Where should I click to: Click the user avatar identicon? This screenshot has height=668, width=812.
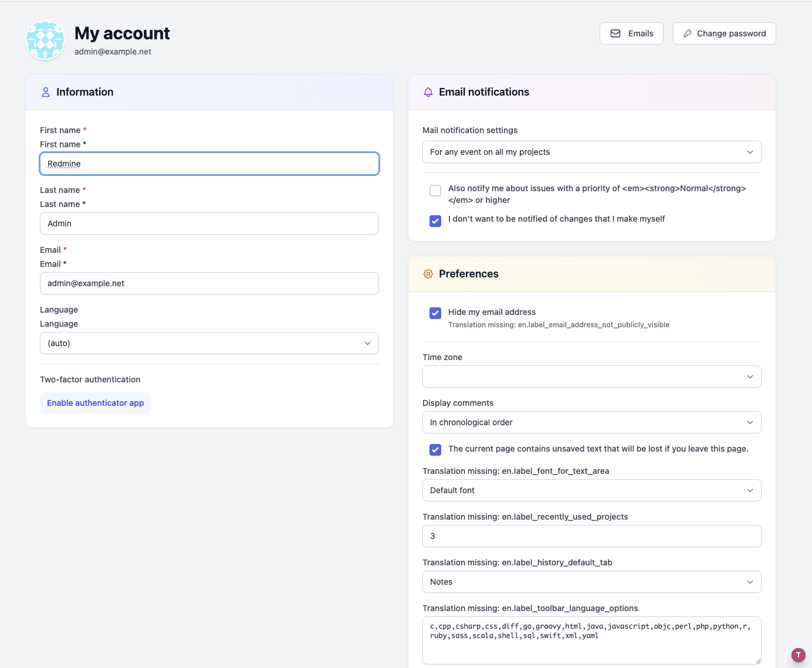(45, 40)
